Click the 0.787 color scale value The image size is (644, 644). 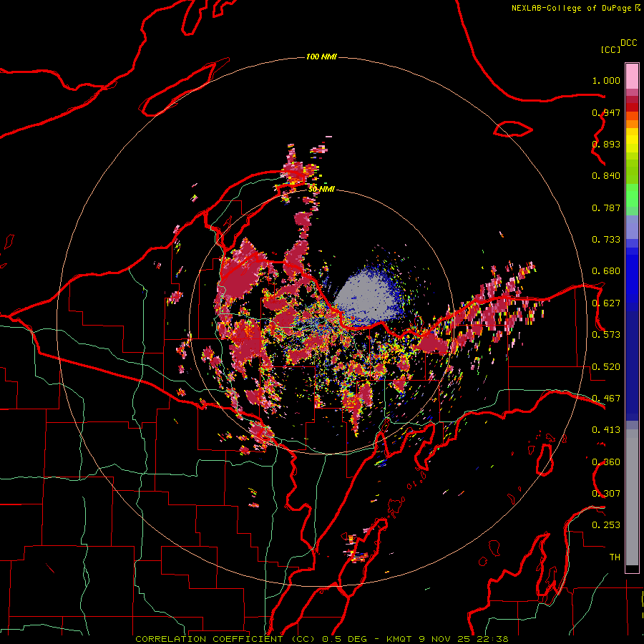click(x=606, y=208)
